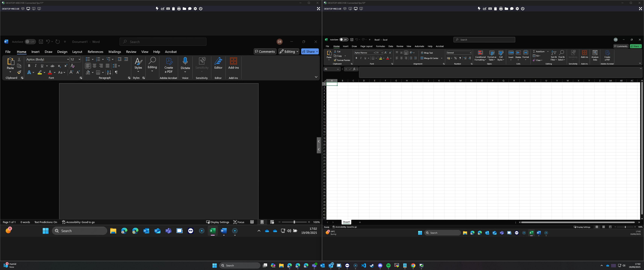Viewport: 644px width, 270px height.
Task: Open font size dropdown in Word
Action: pos(80,59)
